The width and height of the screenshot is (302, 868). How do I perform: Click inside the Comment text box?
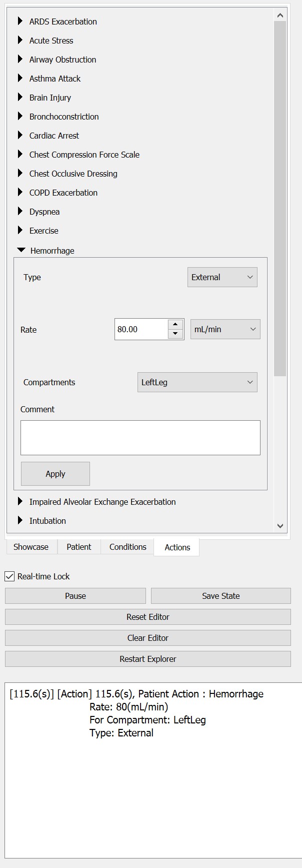140,438
